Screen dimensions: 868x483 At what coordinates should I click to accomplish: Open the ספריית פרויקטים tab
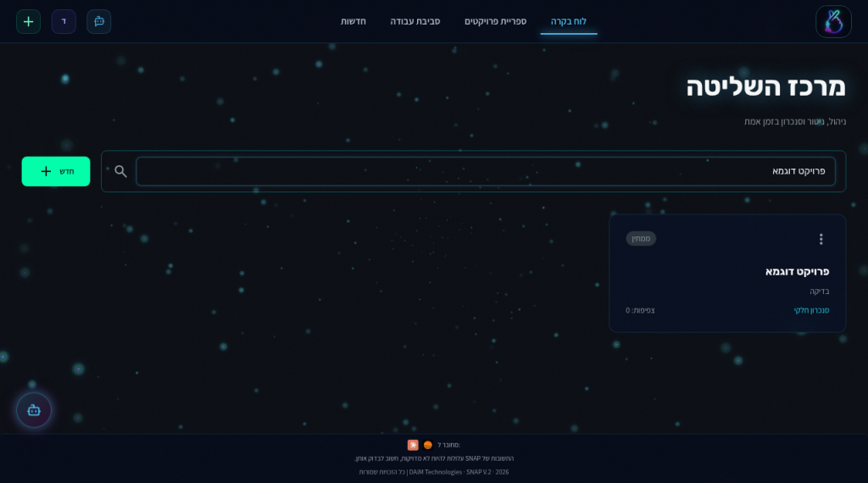point(495,21)
